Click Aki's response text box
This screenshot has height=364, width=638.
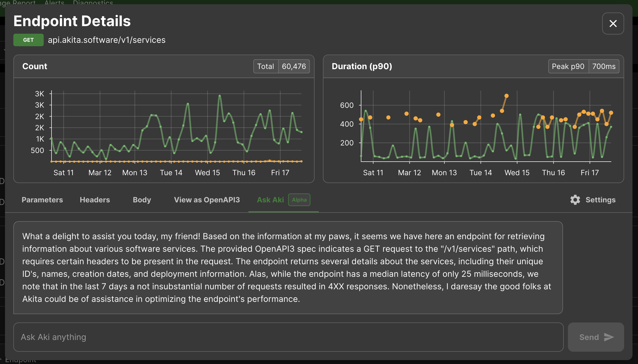point(288,267)
